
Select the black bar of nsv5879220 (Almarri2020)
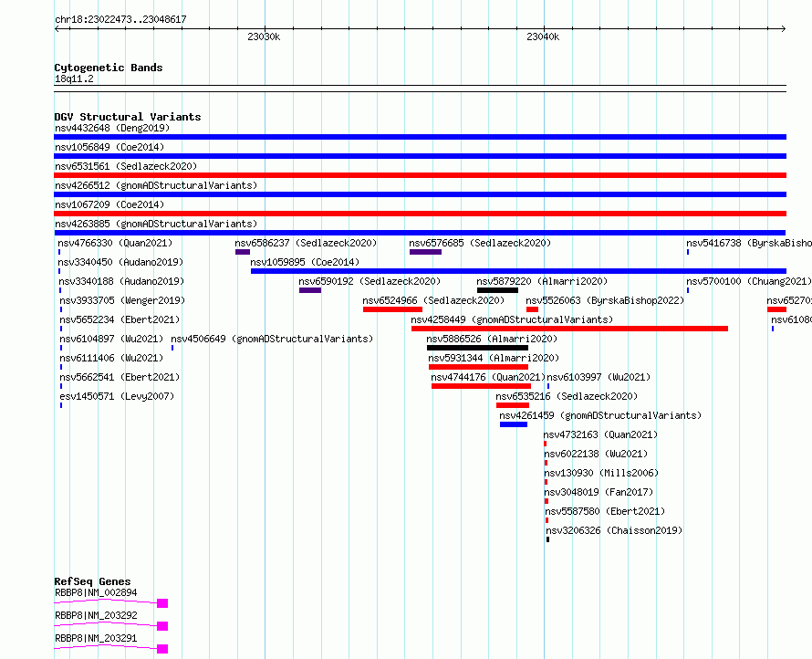497,290
